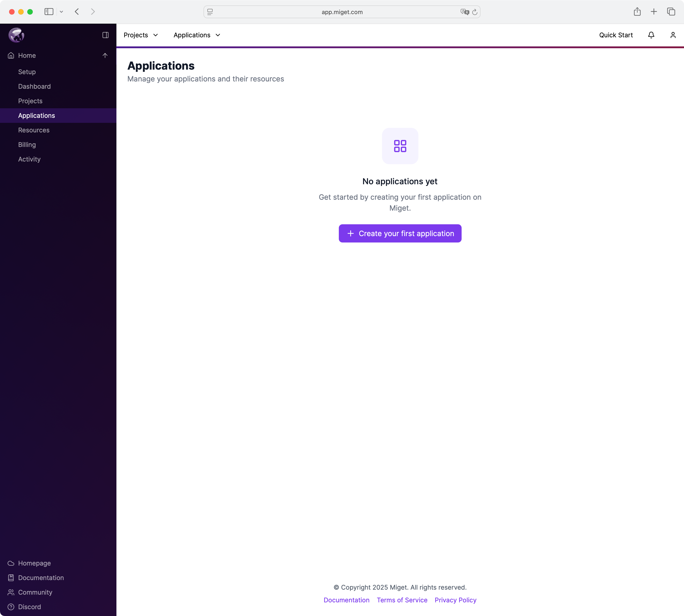Show Safari tab overview

click(x=671, y=12)
